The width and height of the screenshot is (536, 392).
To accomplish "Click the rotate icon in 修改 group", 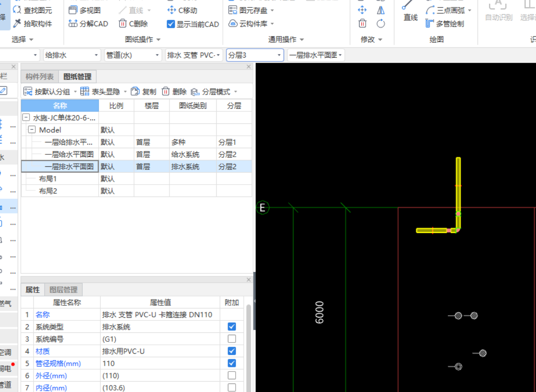I will coord(381,24).
